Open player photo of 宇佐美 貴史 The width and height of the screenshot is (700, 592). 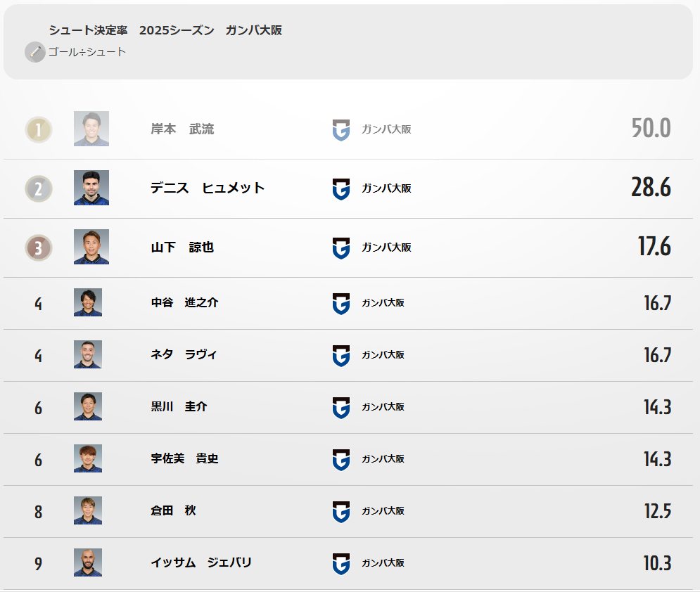point(88,458)
